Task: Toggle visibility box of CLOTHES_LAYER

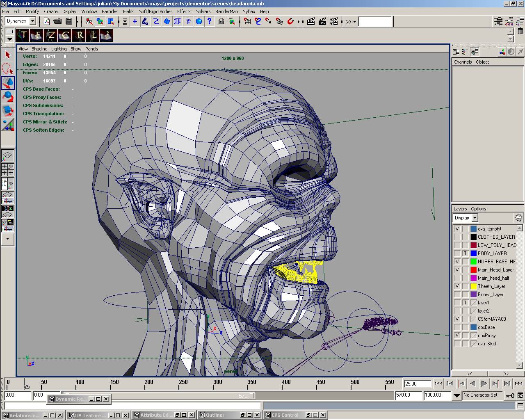Action: (x=457, y=237)
